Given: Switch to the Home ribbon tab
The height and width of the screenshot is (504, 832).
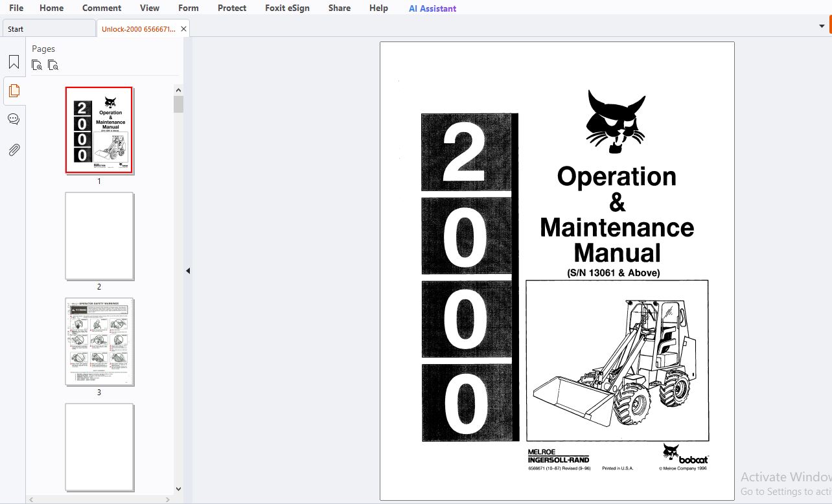Looking at the screenshot, I should pyautogui.click(x=52, y=8).
